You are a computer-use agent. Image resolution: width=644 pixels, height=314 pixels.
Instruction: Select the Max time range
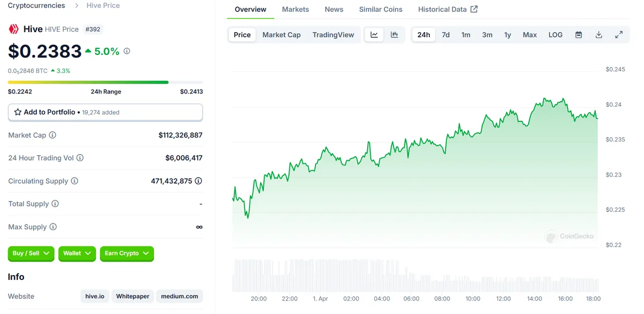[x=530, y=35]
